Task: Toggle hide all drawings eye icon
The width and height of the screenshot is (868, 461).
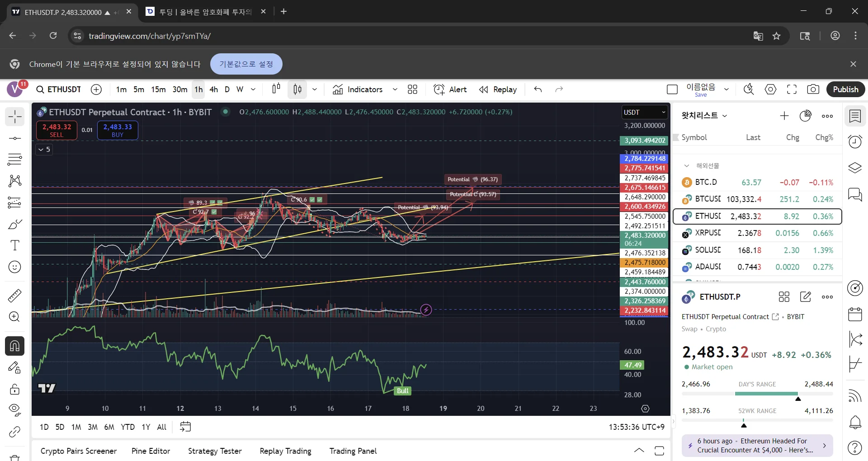Action: [x=14, y=410]
